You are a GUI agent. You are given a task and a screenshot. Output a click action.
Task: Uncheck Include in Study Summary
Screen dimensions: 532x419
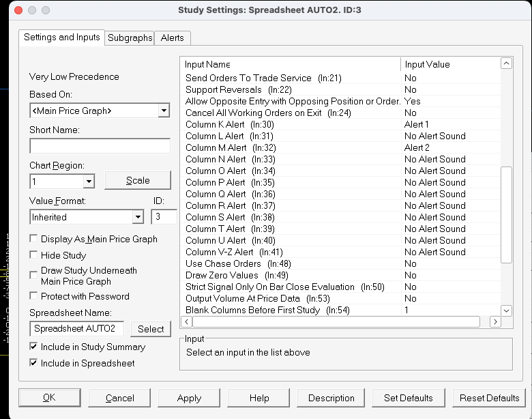(34, 347)
